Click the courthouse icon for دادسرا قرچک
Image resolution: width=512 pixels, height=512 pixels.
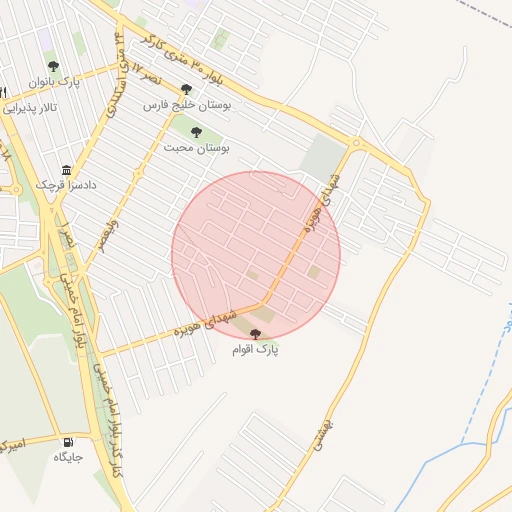(66, 170)
